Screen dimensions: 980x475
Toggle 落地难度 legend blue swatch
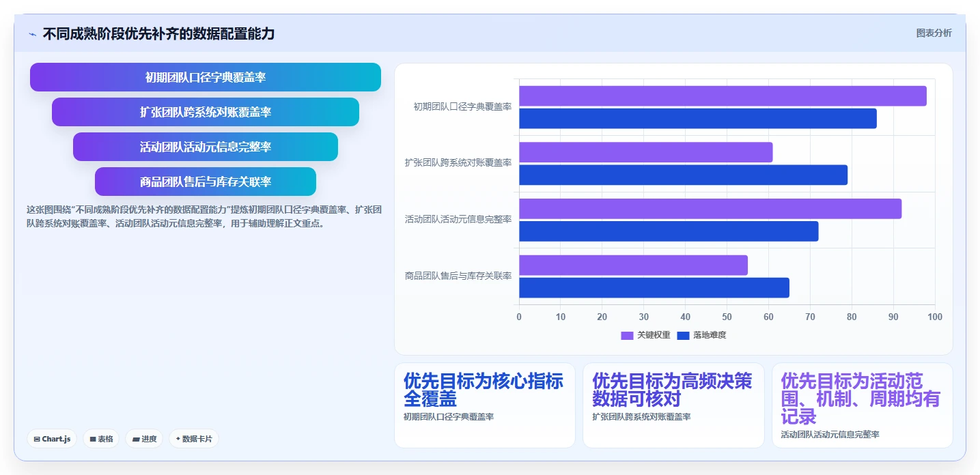pyautogui.click(x=684, y=335)
